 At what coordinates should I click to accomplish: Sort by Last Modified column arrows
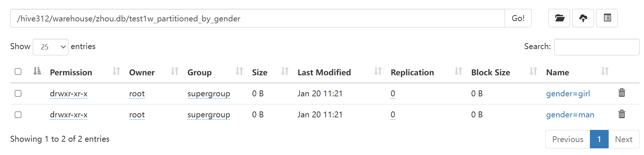378,71
